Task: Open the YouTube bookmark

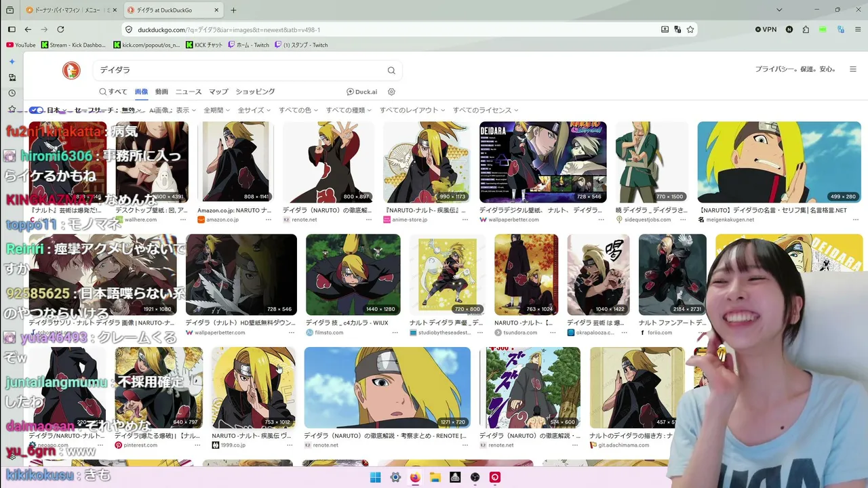Action: pyautogui.click(x=21, y=45)
